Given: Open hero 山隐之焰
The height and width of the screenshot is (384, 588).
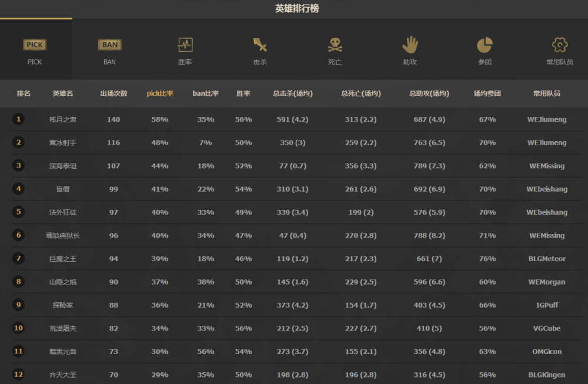Looking at the screenshot, I should point(63,282).
